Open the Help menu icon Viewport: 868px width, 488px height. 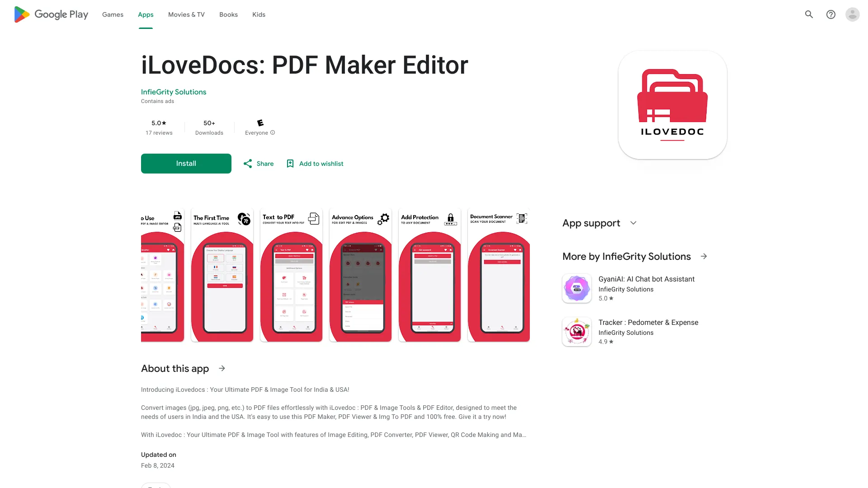point(831,14)
